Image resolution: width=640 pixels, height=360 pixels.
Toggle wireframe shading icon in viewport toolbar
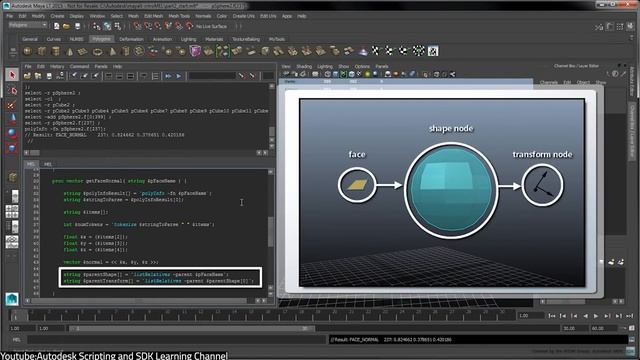tap(327, 74)
